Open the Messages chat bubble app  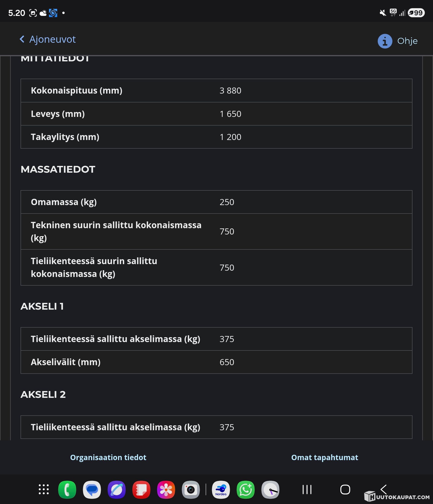coord(92,489)
